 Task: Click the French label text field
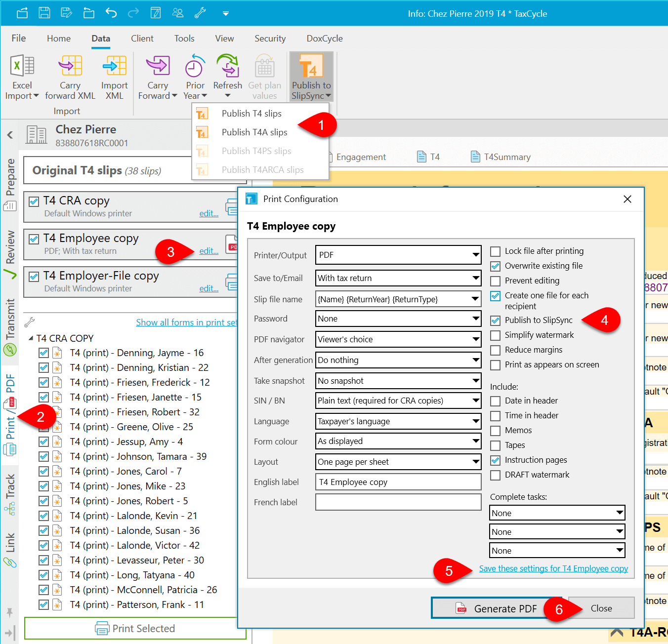(398, 502)
